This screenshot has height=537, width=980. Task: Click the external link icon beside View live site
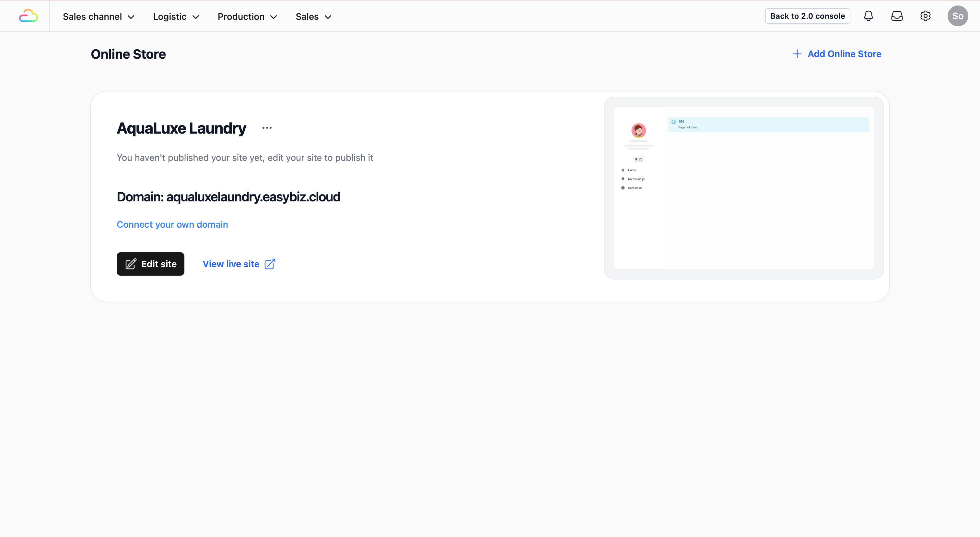coord(270,264)
